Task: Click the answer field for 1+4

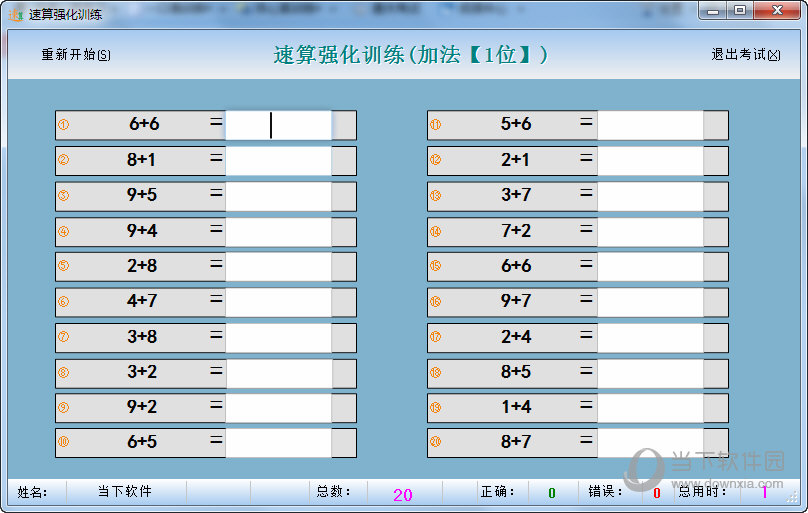Action: click(651, 408)
